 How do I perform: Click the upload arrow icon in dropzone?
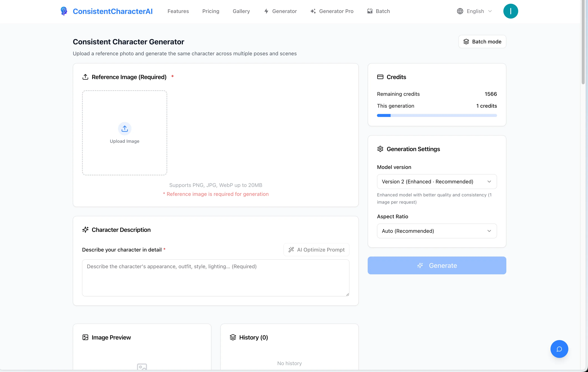click(125, 128)
